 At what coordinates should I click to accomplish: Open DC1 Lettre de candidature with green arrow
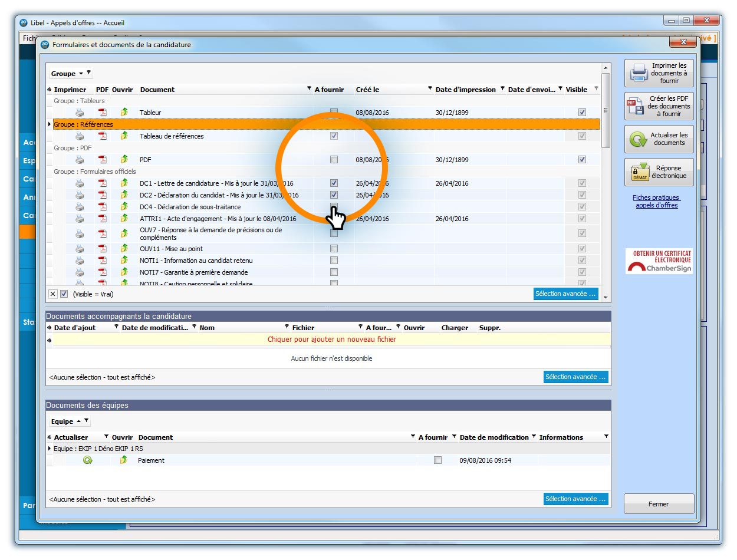click(x=124, y=183)
